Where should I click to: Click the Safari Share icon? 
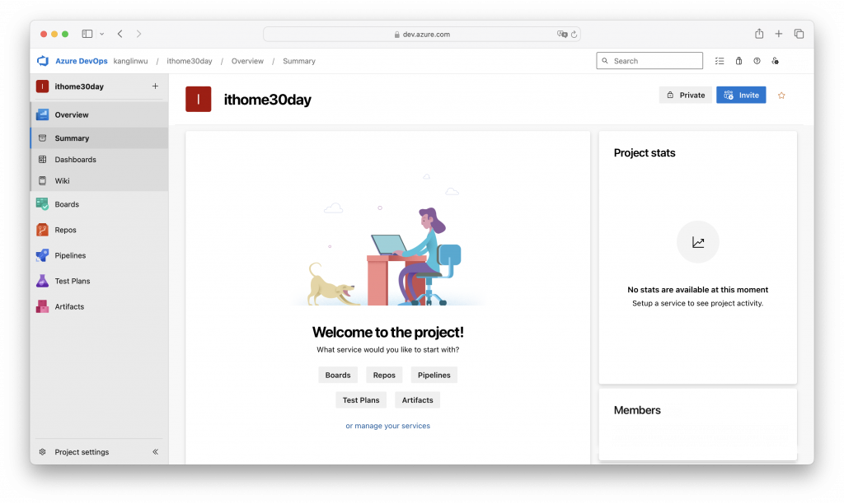click(759, 33)
